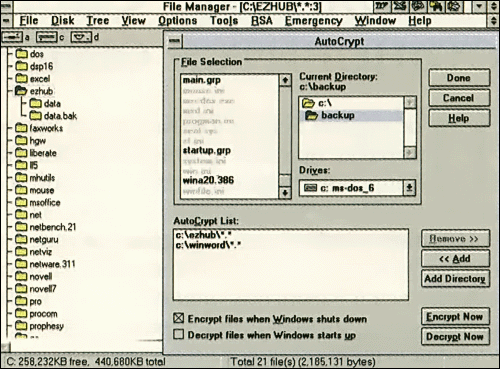Select drive a icon in drive bar

point(12,37)
